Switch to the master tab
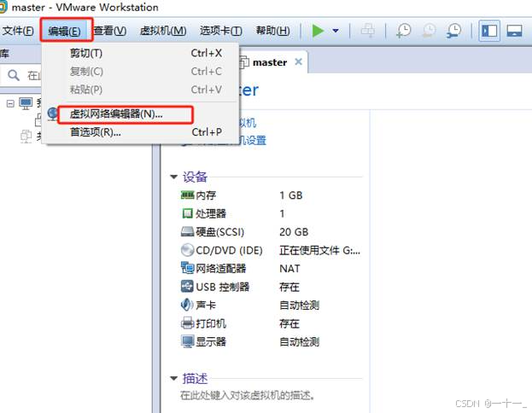Image resolution: width=532 pixels, height=413 pixels. tap(270, 62)
